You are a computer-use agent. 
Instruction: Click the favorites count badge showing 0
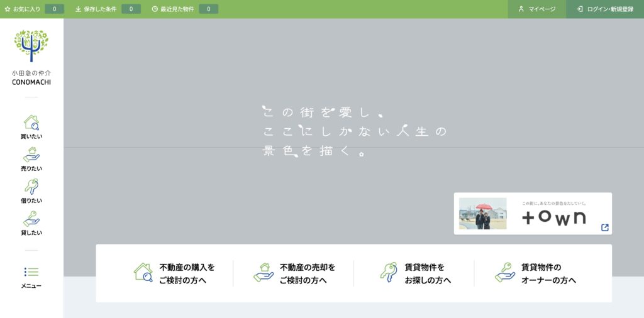click(55, 9)
